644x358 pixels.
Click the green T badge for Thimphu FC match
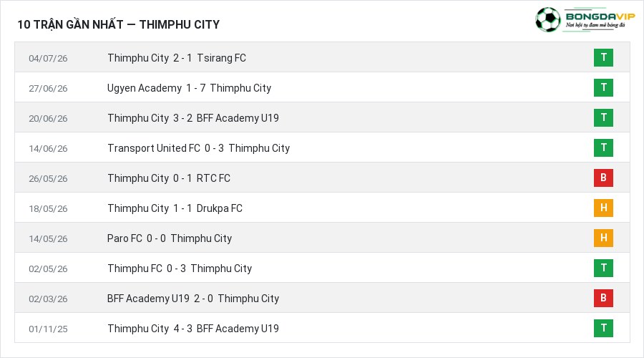pos(603,268)
